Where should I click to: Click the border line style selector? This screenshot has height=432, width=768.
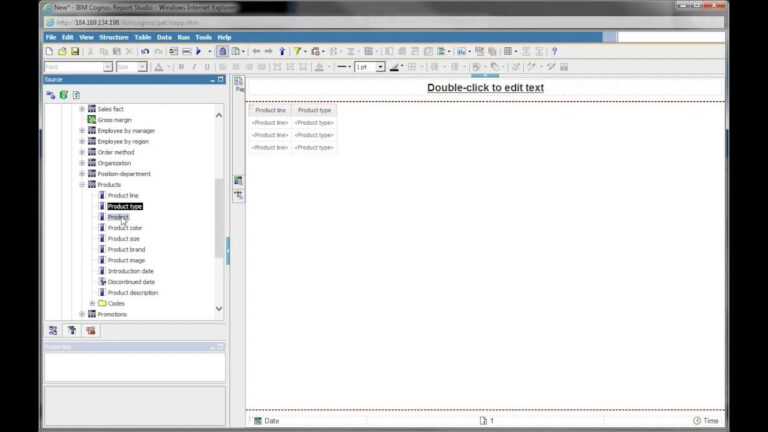[x=342, y=67]
